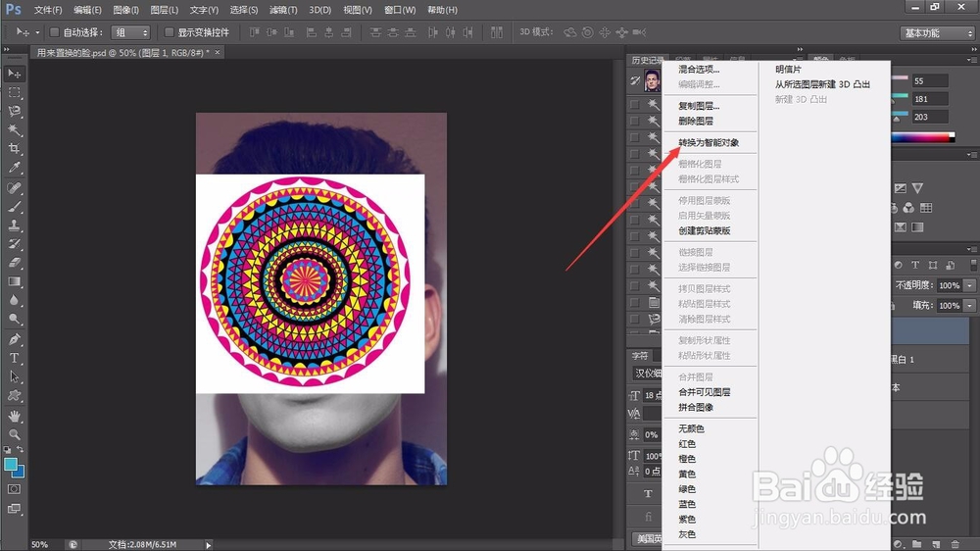This screenshot has width=980, height=551.
Task: Open the 组 auto-select dropdown
Action: coord(130,32)
